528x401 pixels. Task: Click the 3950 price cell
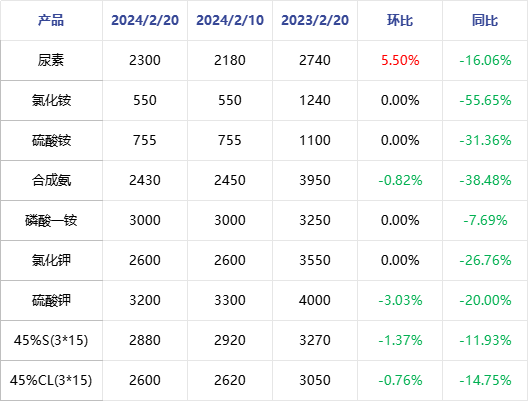(315, 180)
